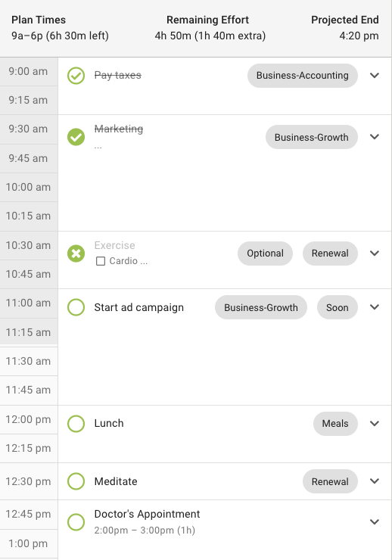The height and width of the screenshot is (560, 392).
Task: Expand Doctor's Appointment chevron
Action: [x=375, y=522]
